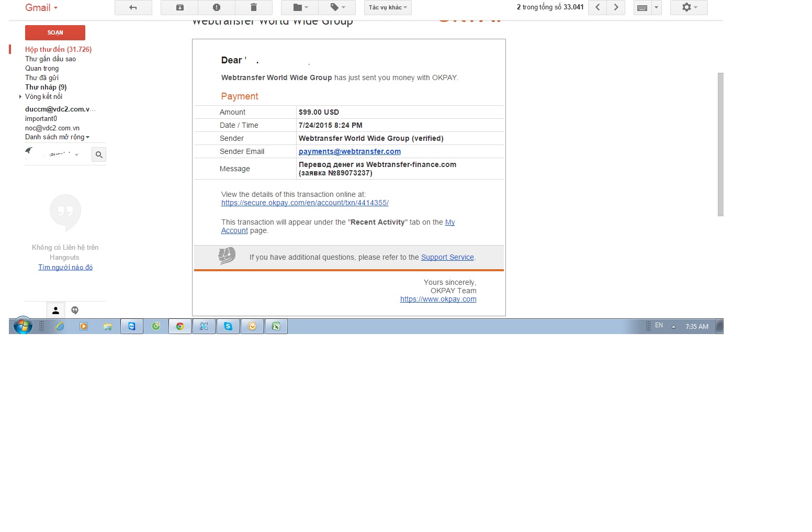Image resolution: width=812 pixels, height=532 pixels.
Task: Archive this email using the archive icon
Action: (179, 7)
